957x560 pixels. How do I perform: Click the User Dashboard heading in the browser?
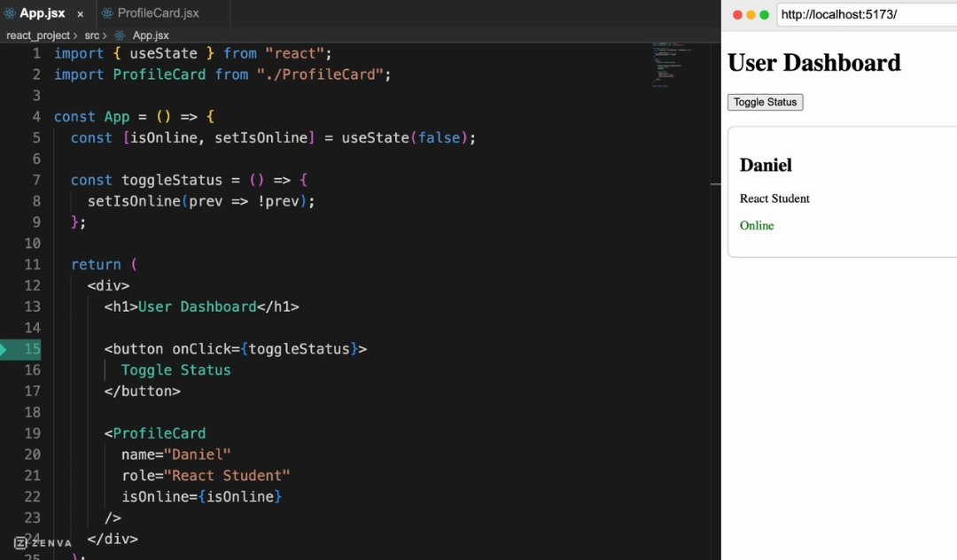(x=814, y=63)
